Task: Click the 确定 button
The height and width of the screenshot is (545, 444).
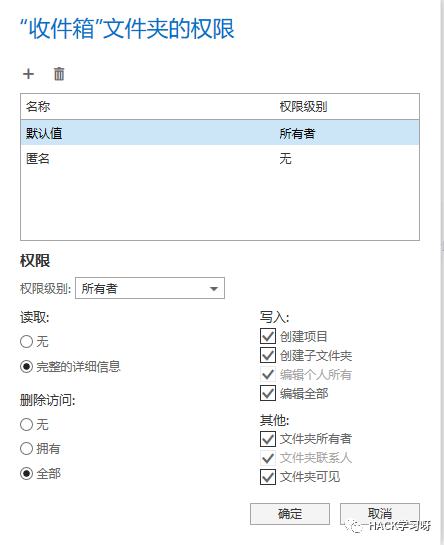Action: 290,514
